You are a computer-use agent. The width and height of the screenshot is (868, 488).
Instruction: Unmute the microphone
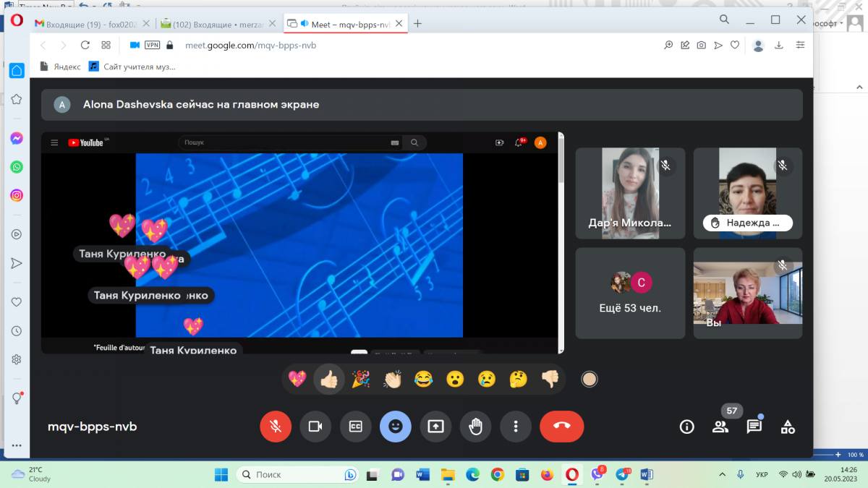[276, 427]
